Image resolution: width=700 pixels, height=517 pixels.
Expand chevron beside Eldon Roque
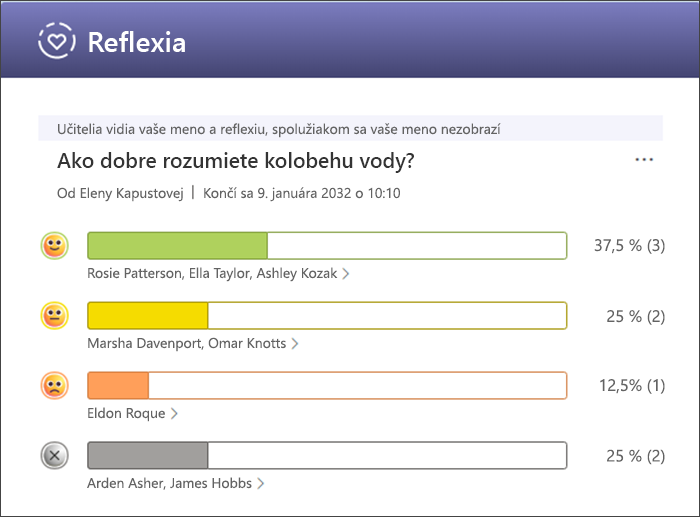174,413
